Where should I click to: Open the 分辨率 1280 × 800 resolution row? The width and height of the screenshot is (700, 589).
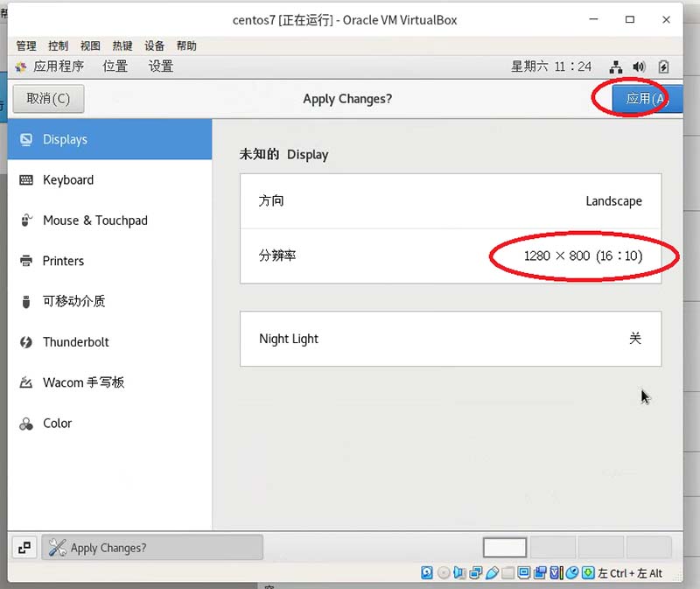tap(451, 256)
